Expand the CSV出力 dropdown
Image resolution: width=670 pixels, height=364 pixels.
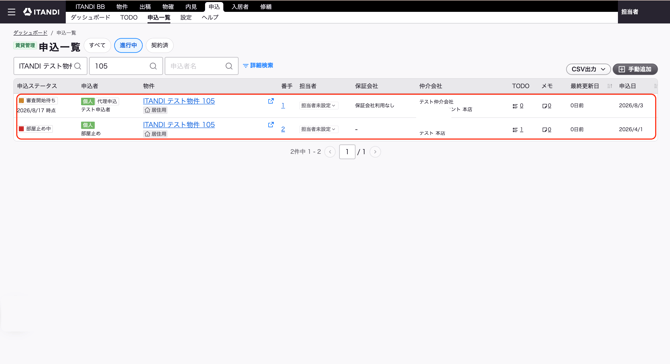coord(588,69)
